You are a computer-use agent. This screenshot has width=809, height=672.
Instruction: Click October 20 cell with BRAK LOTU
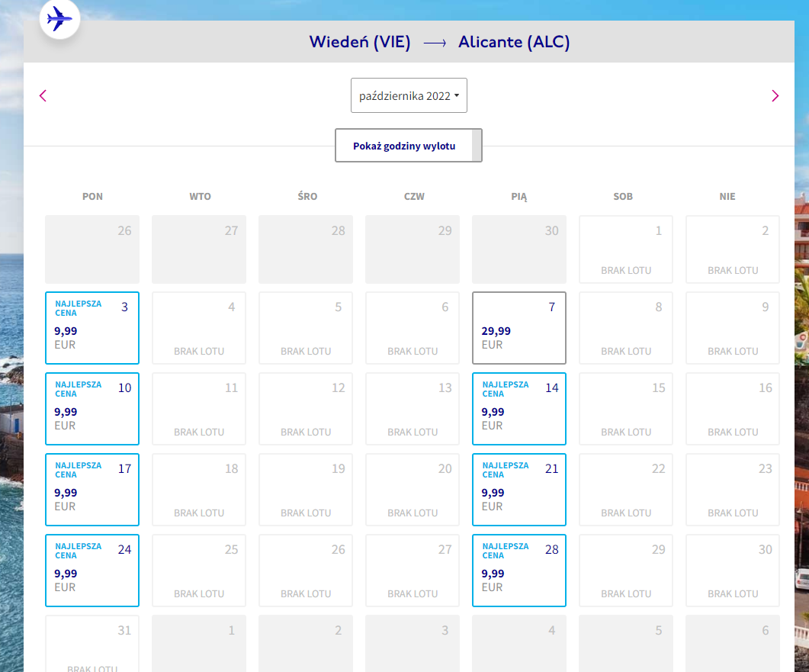[413, 489]
